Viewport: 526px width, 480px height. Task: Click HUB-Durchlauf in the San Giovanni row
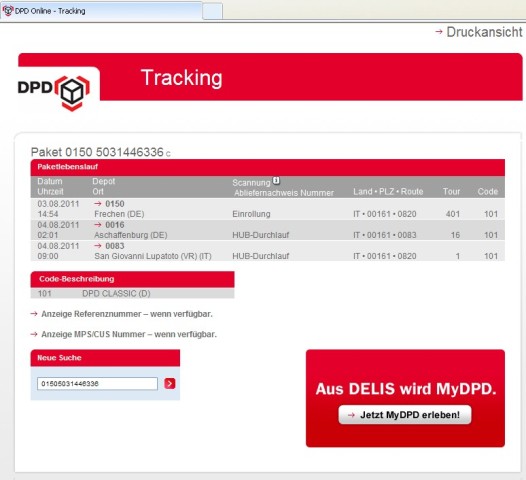click(261, 256)
